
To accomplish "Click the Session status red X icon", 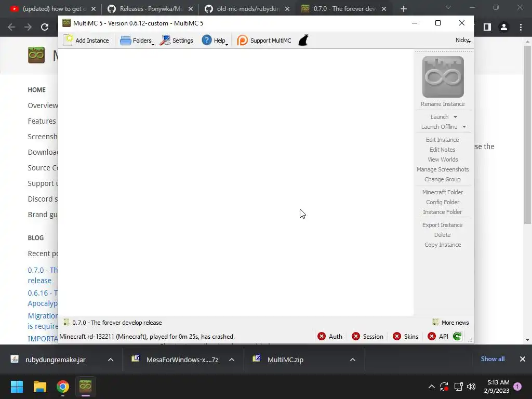I will 355,336.
